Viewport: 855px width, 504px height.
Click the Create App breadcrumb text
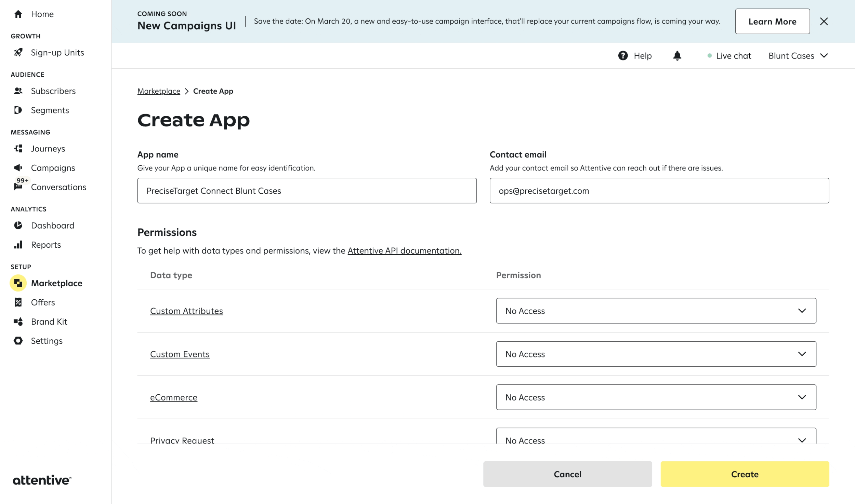tap(213, 91)
